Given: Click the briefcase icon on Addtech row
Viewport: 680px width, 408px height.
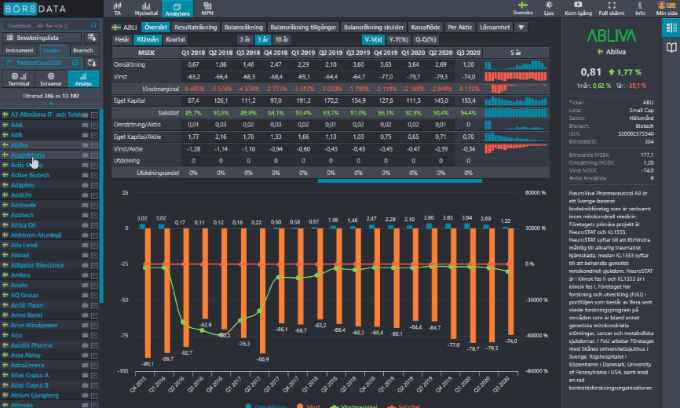Looking at the screenshot, I should coord(85,215).
